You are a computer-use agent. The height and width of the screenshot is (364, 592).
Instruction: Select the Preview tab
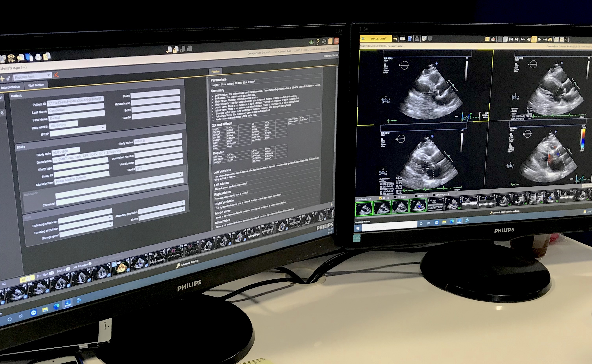215,72
